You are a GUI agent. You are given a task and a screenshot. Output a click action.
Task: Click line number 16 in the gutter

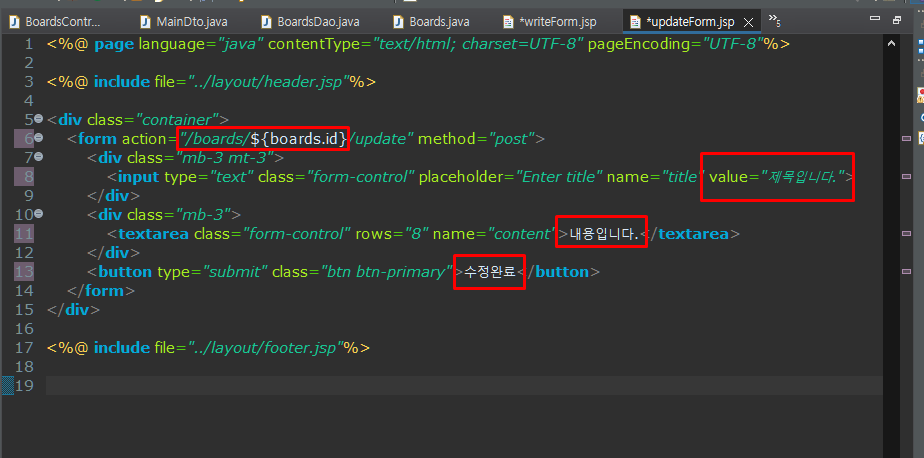click(24, 329)
